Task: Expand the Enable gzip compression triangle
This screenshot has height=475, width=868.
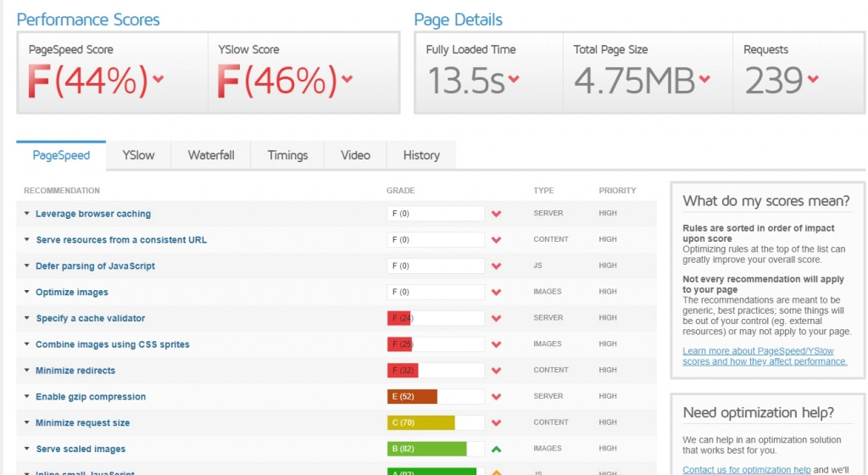Action: [26, 396]
